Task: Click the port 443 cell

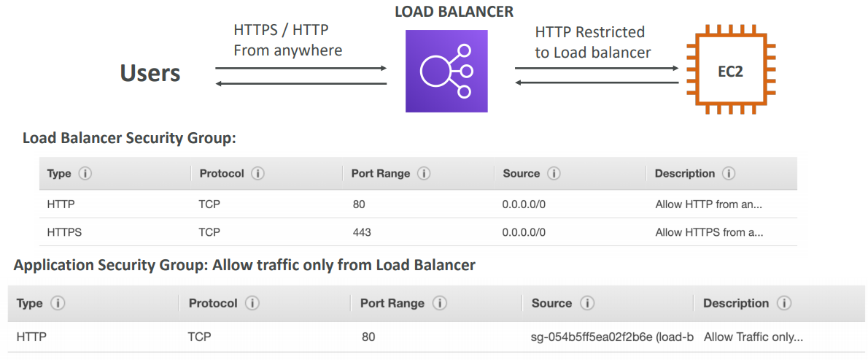Action: tap(362, 232)
